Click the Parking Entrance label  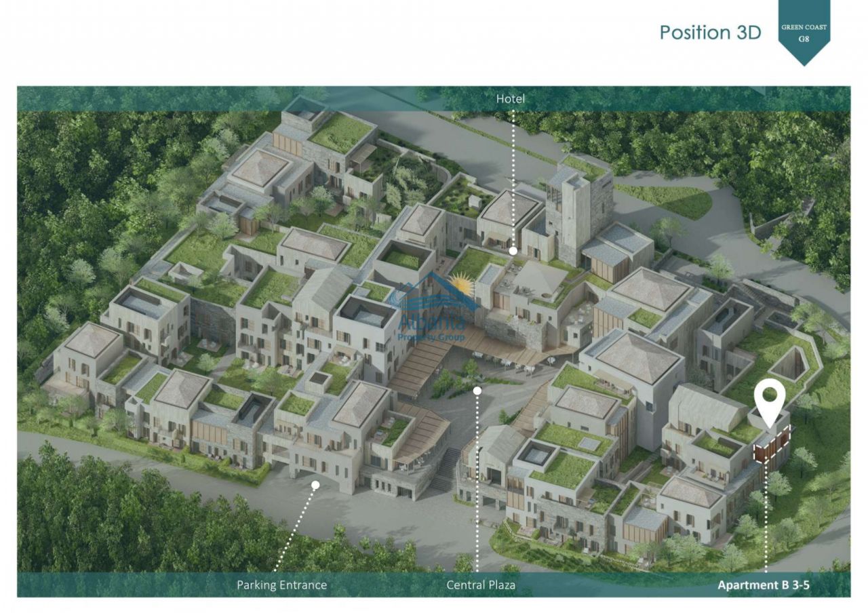point(281,585)
